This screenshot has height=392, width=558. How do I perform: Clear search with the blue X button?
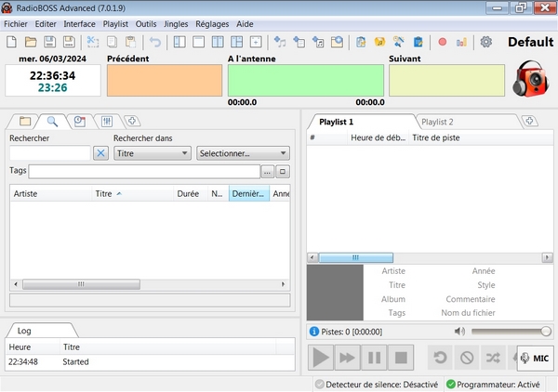coord(100,153)
